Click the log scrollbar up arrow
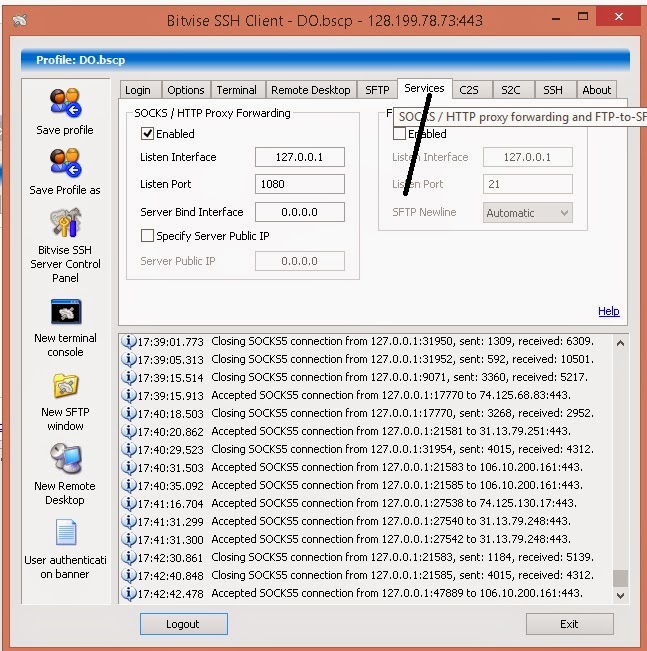This screenshot has width=647, height=651. pyautogui.click(x=620, y=343)
